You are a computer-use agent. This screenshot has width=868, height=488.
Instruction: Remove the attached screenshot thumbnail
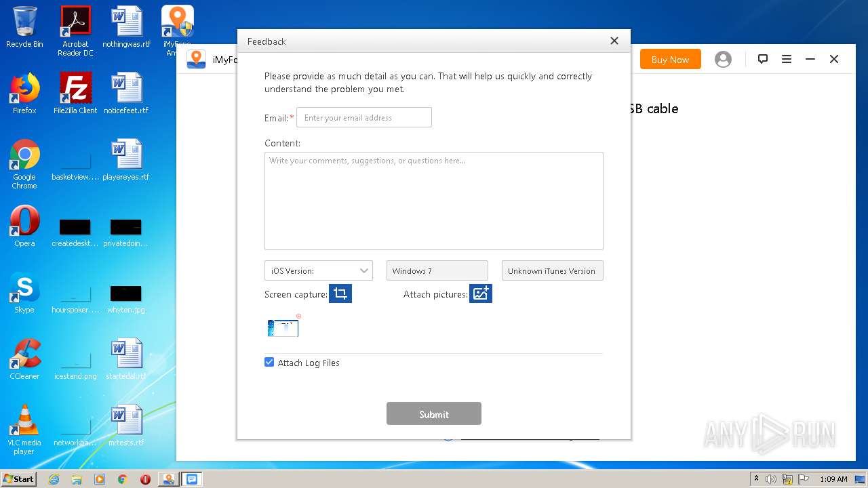pyautogui.click(x=298, y=316)
